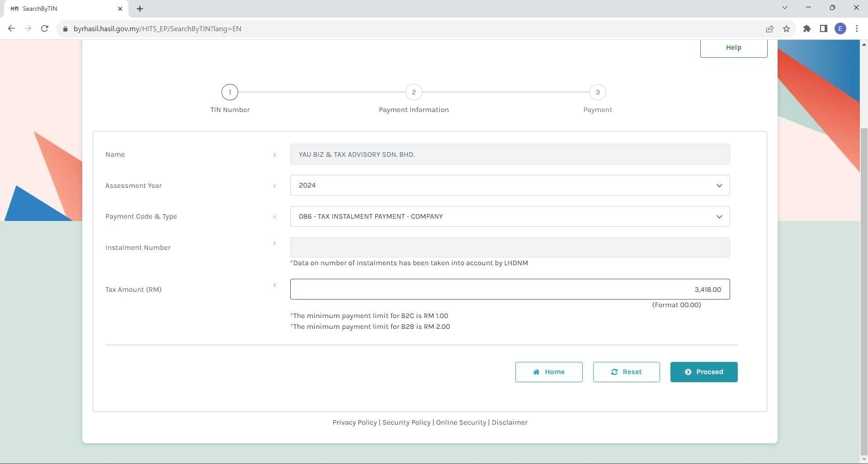Open the Chrome profile avatar E
This screenshot has height=464, width=868.
pos(840,28)
